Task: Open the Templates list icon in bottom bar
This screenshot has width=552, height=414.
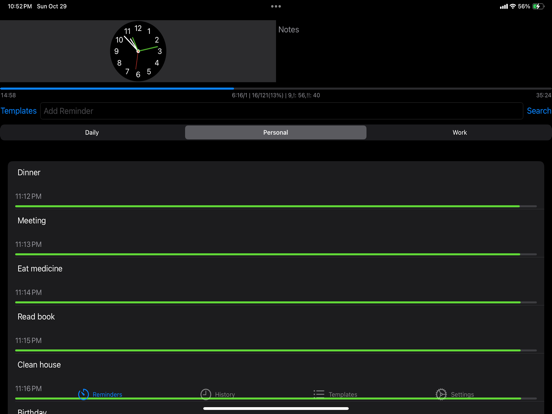Action: 319,394
